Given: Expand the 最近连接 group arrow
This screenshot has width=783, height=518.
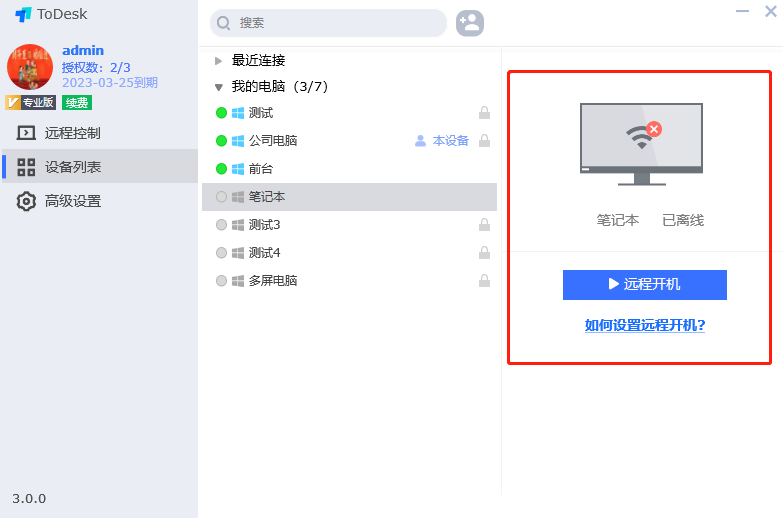Looking at the screenshot, I should click(x=218, y=61).
